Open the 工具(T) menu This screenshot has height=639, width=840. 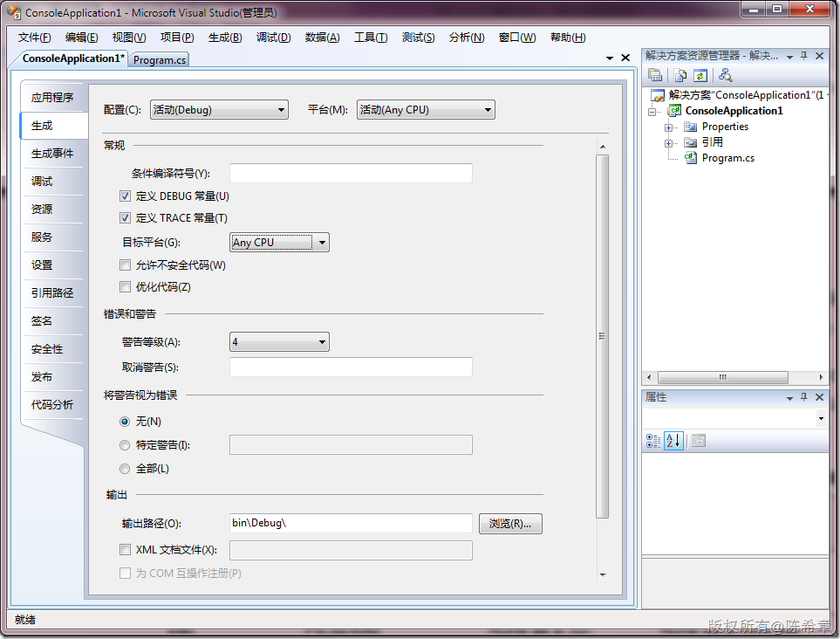pyautogui.click(x=371, y=38)
